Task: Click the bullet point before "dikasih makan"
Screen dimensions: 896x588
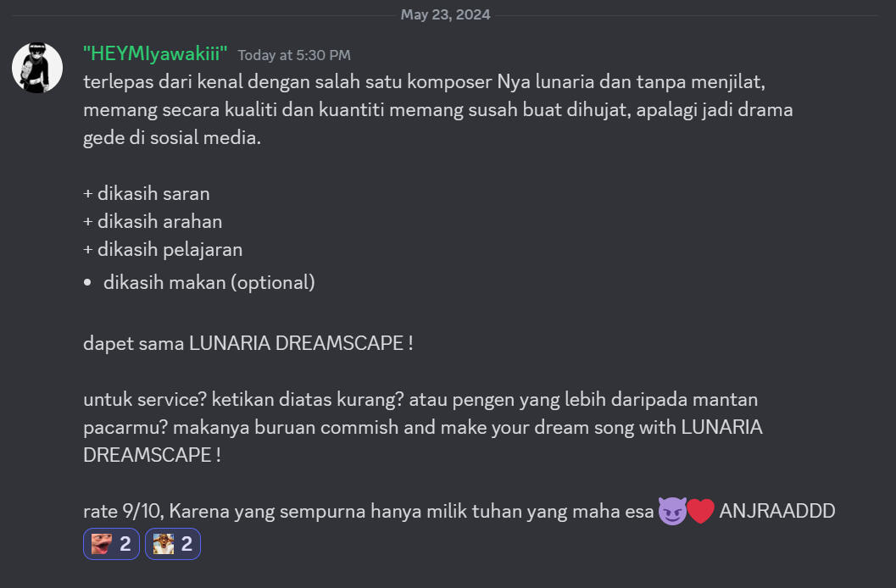Action: click(87, 283)
